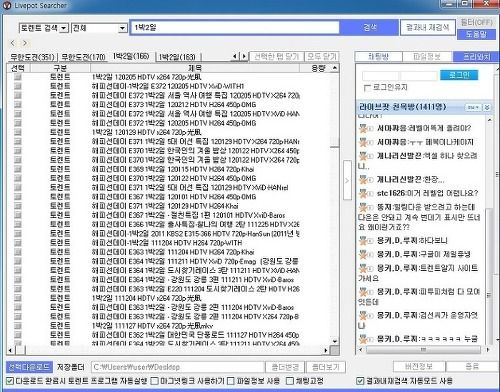500x392 pixels.
Task: Select the 1박2일(166) results tab
Action: tap(132, 56)
